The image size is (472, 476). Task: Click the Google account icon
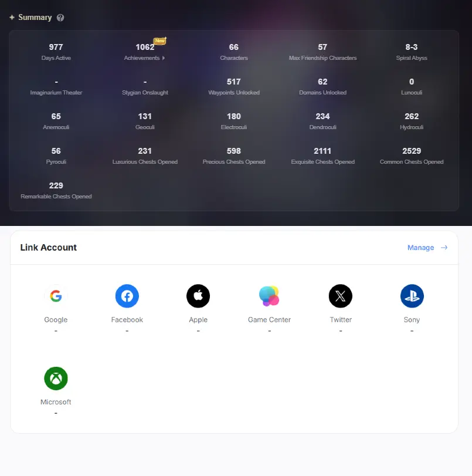[x=56, y=296]
